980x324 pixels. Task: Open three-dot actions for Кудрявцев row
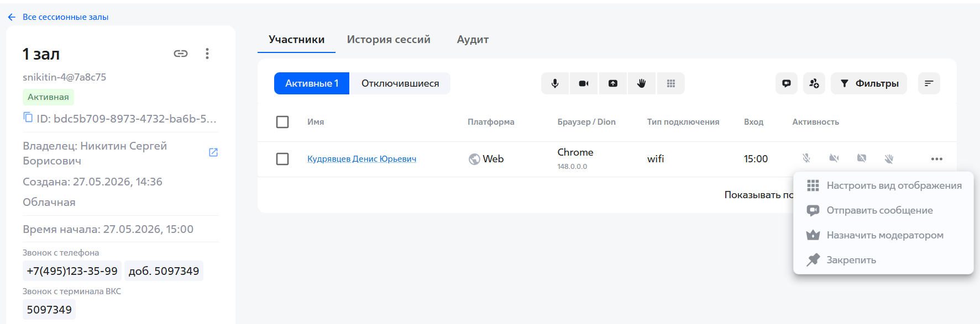click(x=937, y=159)
